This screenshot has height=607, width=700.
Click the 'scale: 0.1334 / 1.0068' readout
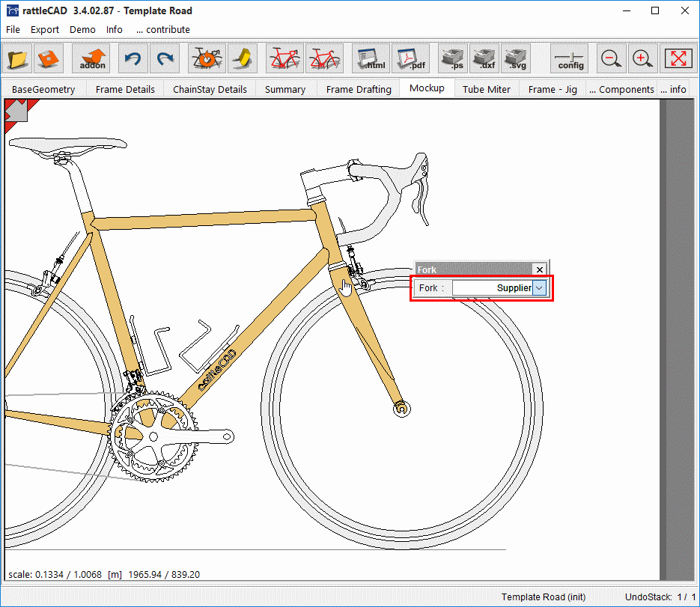[55, 574]
